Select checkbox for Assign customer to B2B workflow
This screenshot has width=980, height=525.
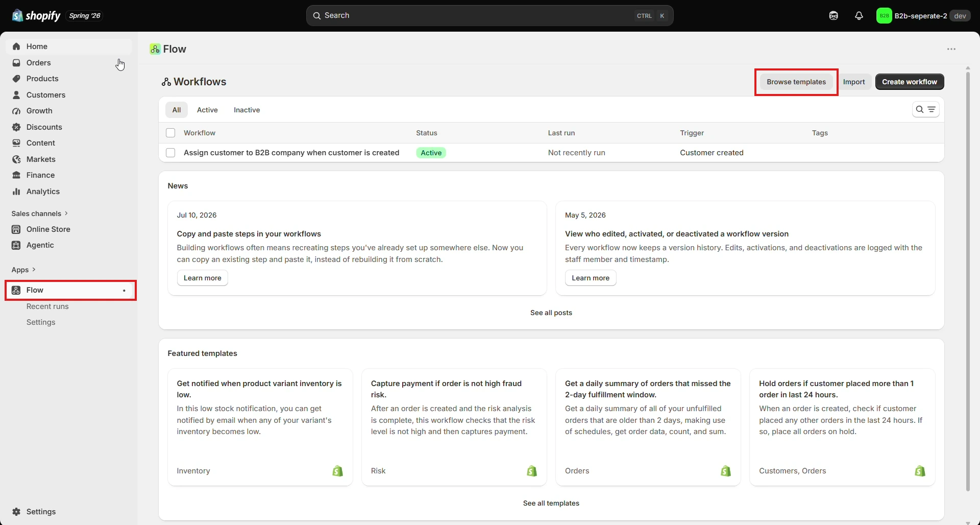[x=170, y=153]
